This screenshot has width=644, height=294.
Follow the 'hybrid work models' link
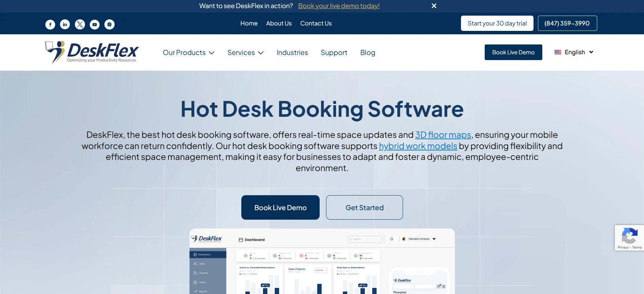click(418, 146)
